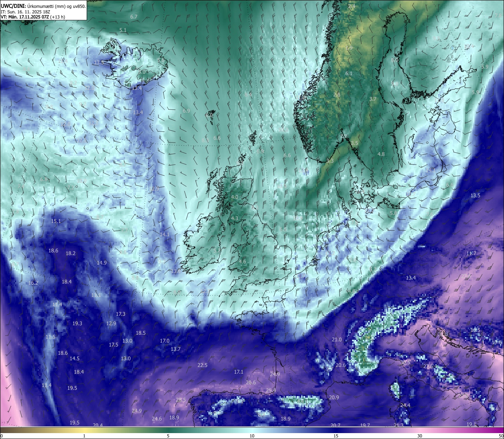This screenshot has width=504, height=439.
Task: Click the color scale tick label 10
Action: pyautogui.click(x=252, y=436)
